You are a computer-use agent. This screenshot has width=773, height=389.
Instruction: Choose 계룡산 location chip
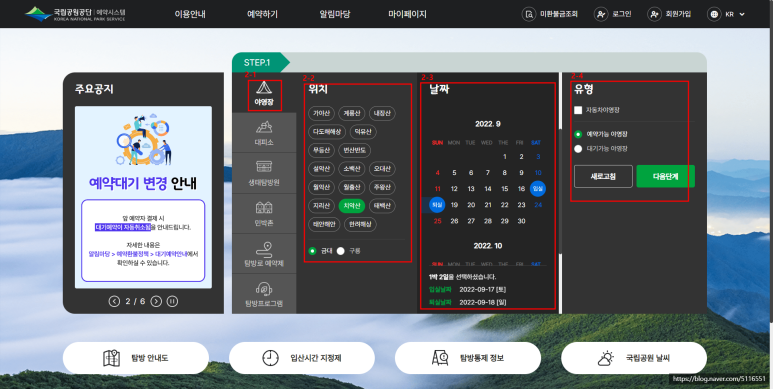point(351,113)
